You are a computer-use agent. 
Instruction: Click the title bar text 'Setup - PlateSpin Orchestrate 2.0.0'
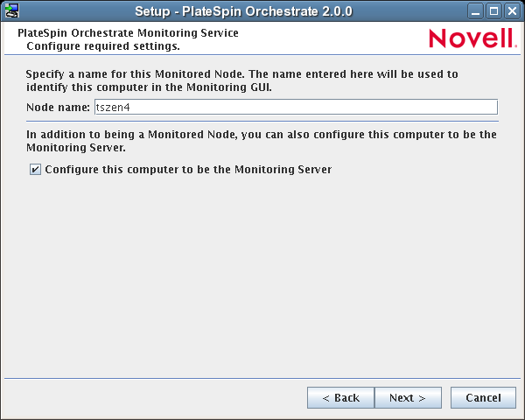tap(242, 11)
